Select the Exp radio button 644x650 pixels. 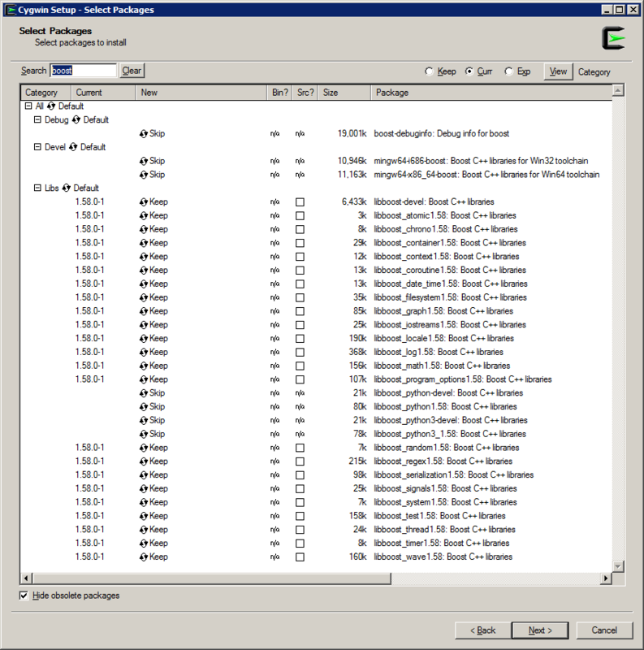[x=508, y=71]
